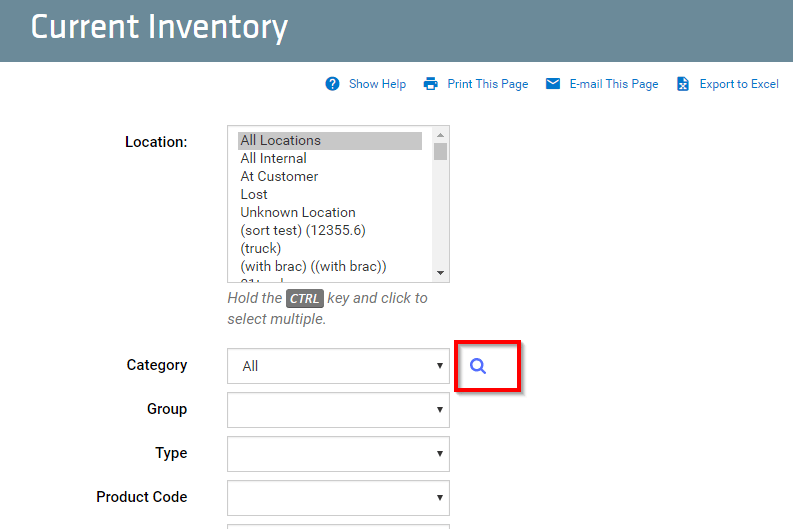Screen dimensions: 793x529
Task: Select All Locations in the location list
Action: [330, 141]
